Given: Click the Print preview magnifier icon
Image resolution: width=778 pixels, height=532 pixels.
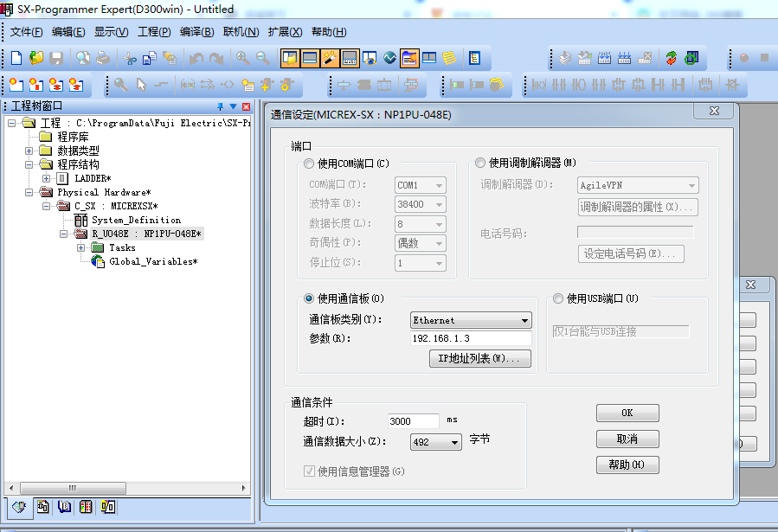Looking at the screenshot, I should pos(82,58).
